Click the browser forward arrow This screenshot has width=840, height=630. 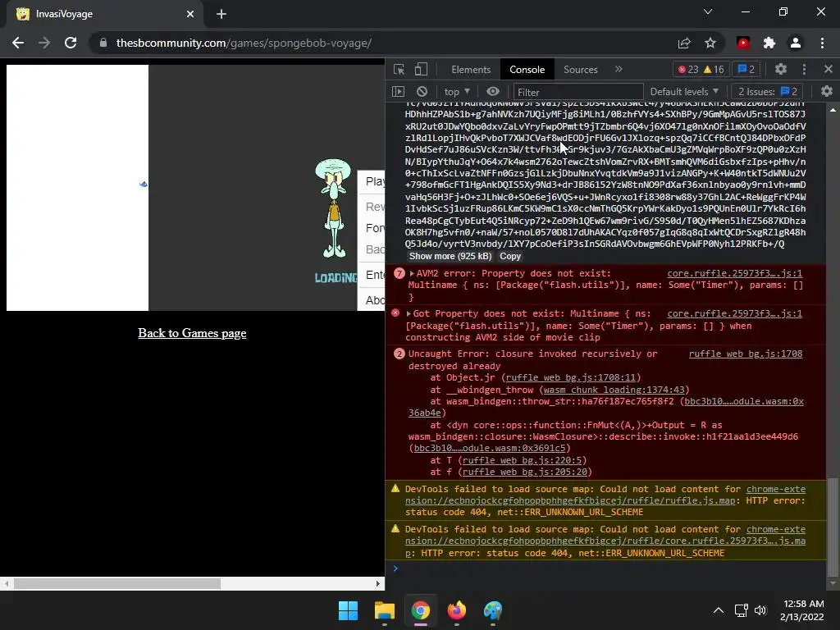pyautogui.click(x=44, y=43)
